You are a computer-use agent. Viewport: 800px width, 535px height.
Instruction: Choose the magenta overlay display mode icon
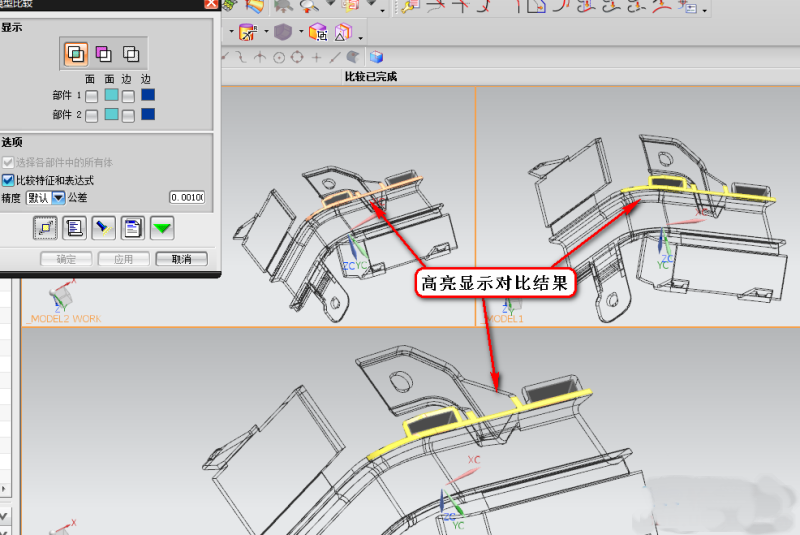tap(103, 54)
